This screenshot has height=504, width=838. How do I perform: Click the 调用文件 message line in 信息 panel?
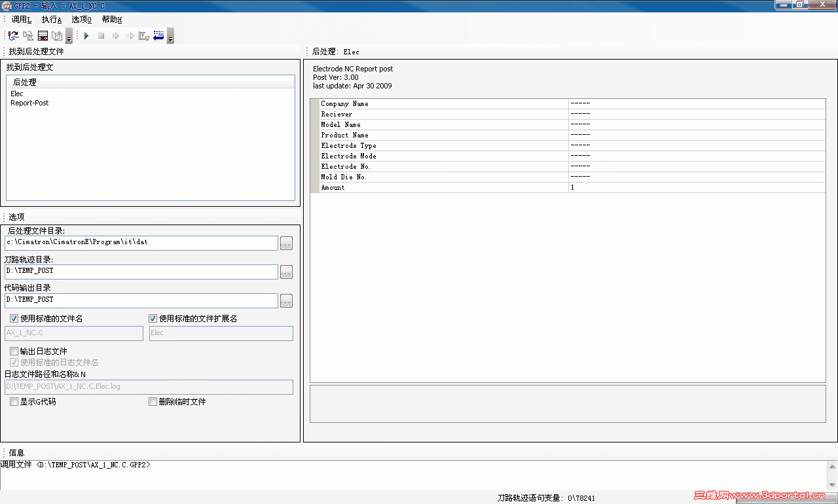coord(75,465)
